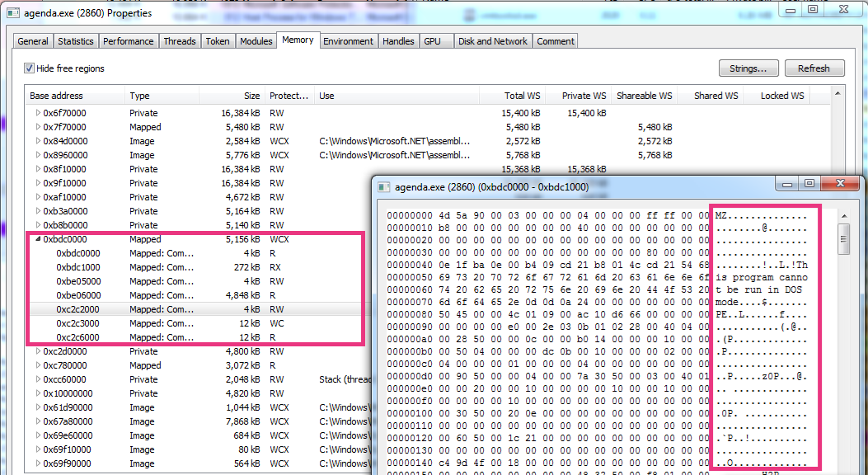
Task: Select the 0xbdc1000 RX sub-region row
Action: click(x=165, y=267)
